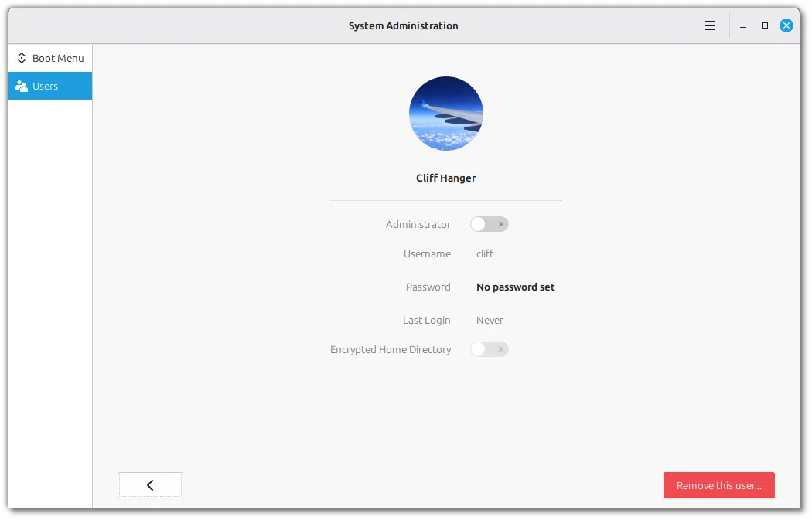The width and height of the screenshot is (812, 520).
Task: Click the username value 'cliff'
Action: click(x=485, y=253)
